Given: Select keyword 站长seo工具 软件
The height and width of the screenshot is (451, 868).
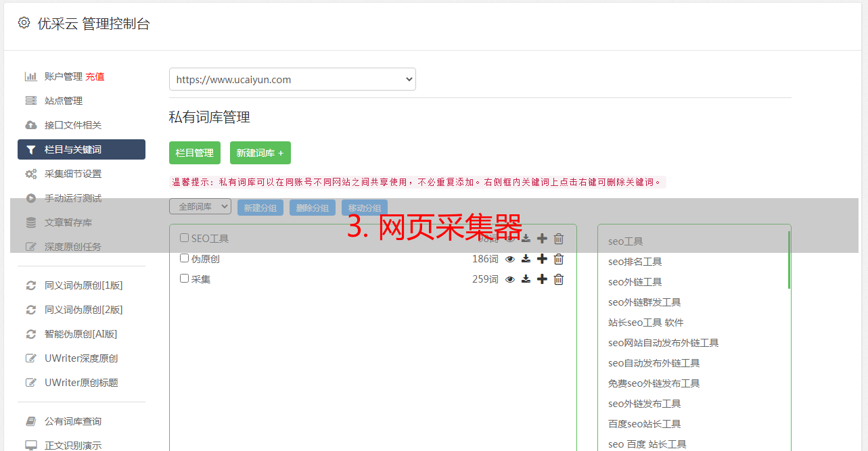Looking at the screenshot, I should [x=645, y=323].
